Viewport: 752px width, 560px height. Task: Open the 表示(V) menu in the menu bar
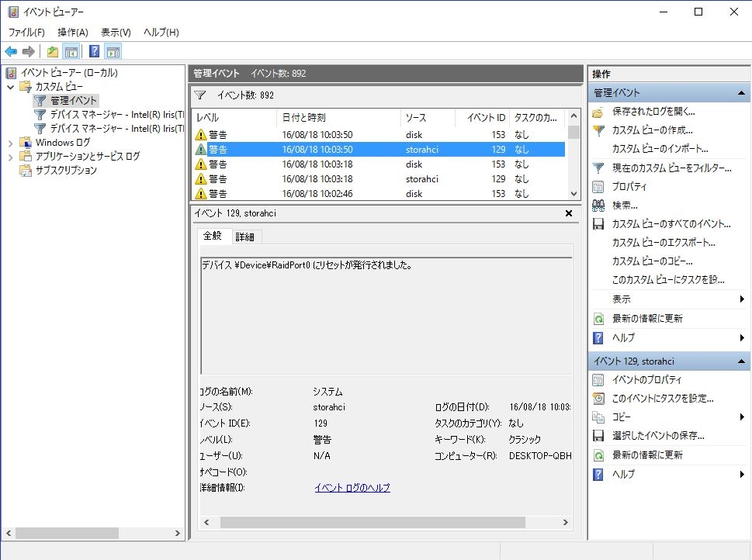pyautogui.click(x=116, y=33)
